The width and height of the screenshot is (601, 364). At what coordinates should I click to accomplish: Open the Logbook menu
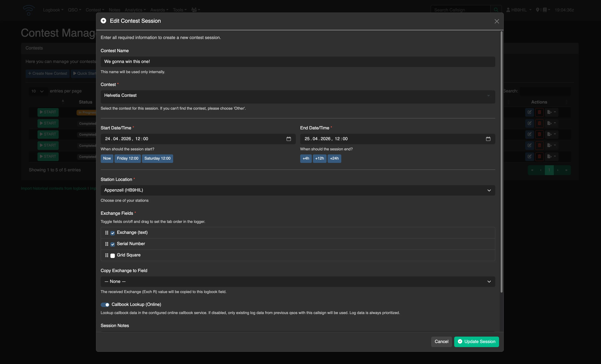[x=53, y=10]
